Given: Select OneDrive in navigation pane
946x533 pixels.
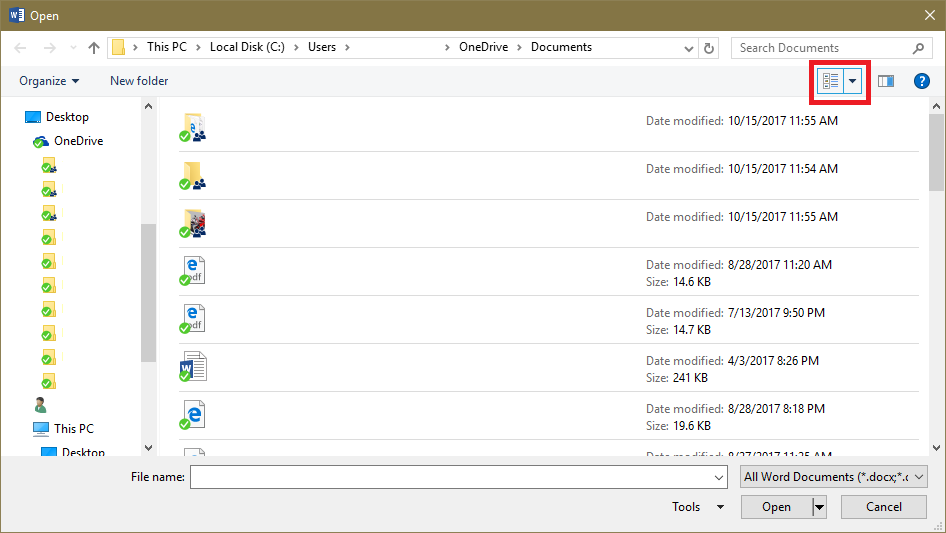Looking at the screenshot, I should tap(68, 141).
